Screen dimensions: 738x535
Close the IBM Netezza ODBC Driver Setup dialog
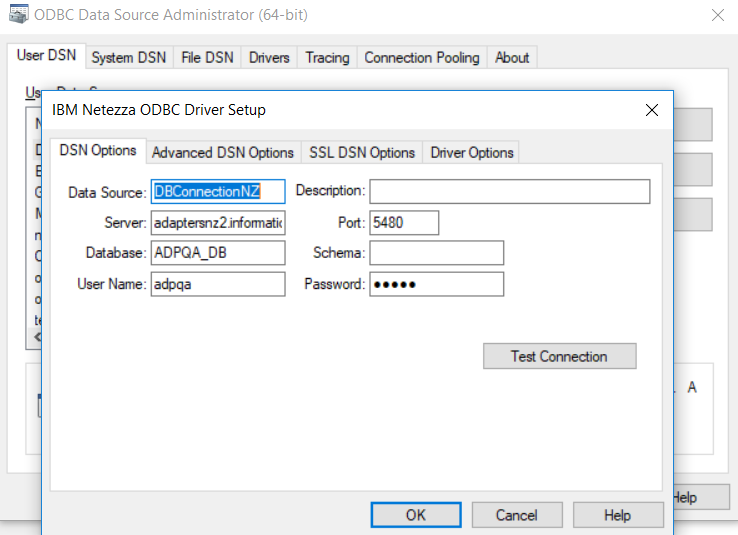[652, 110]
